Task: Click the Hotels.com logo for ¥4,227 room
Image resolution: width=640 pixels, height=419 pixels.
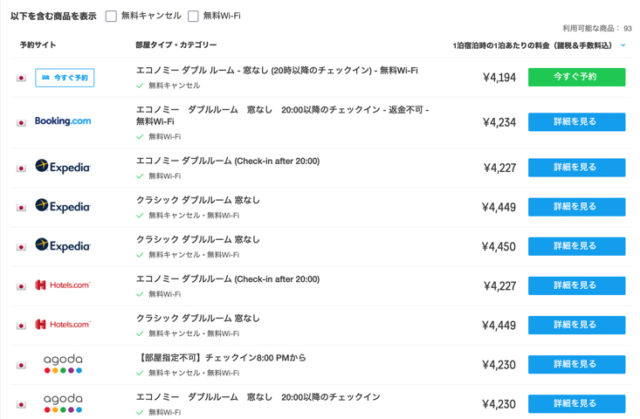Action: click(x=62, y=285)
